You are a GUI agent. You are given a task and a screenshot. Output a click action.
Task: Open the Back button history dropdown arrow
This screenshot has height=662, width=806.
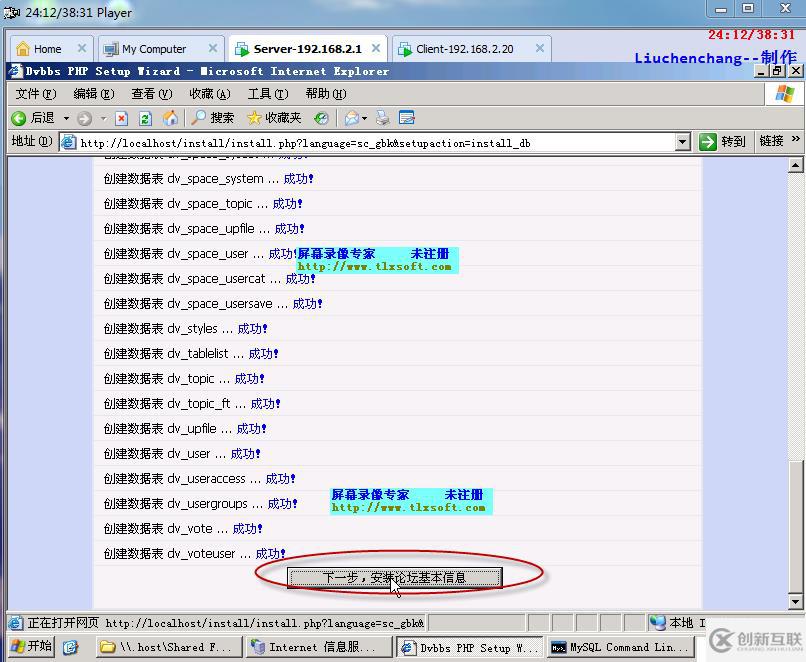pos(66,119)
